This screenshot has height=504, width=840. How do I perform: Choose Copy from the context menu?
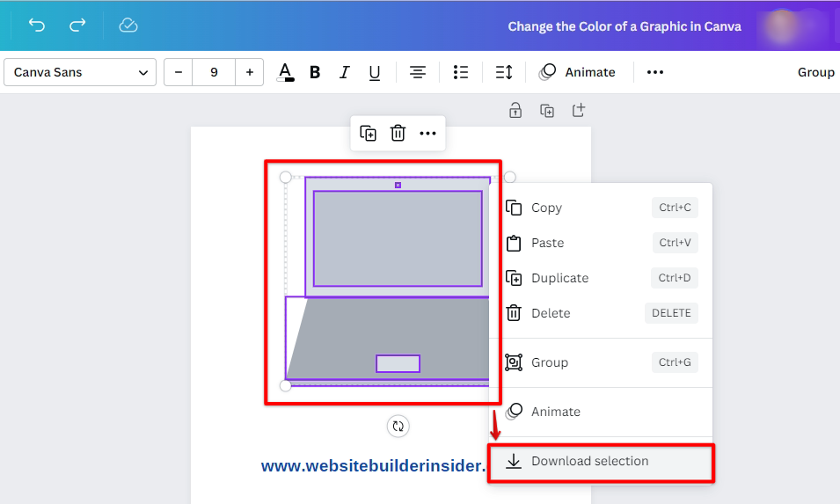(x=601, y=208)
